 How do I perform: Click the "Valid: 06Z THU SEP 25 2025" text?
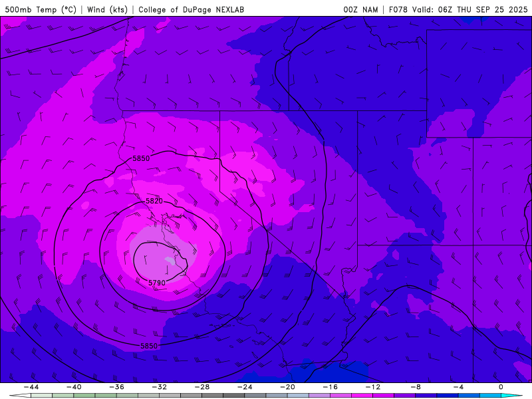click(x=470, y=9)
